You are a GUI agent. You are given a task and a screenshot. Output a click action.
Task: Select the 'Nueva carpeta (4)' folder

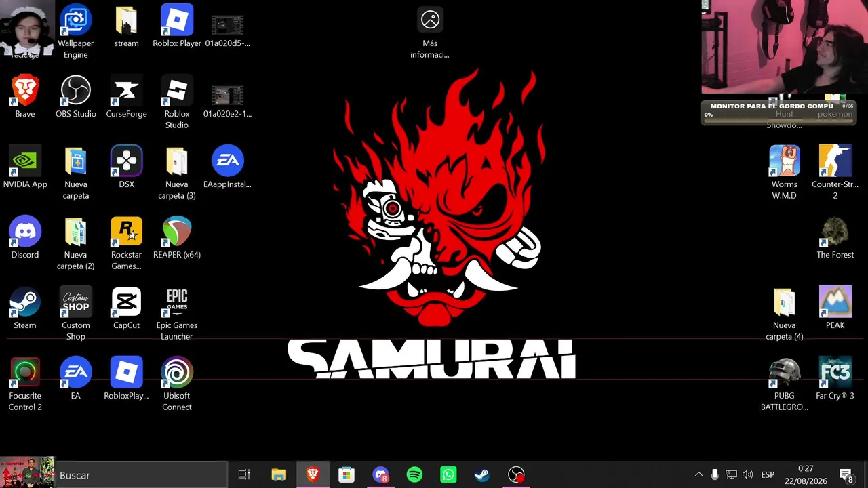pyautogui.click(x=785, y=314)
